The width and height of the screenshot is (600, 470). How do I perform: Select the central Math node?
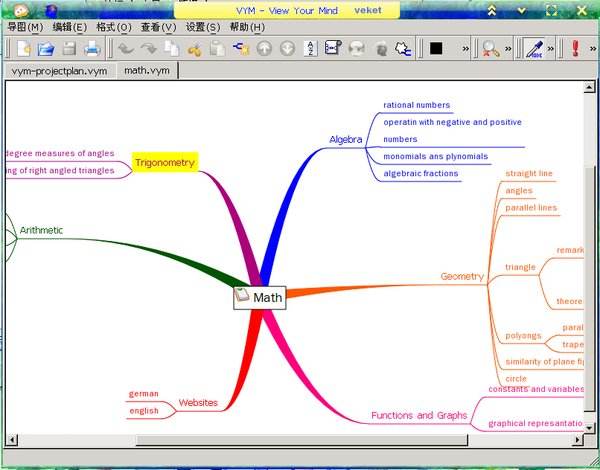[259, 297]
